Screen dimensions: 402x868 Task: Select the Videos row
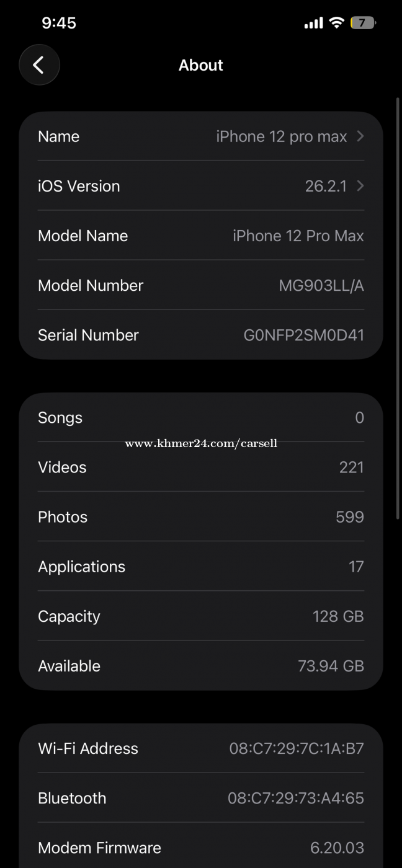tap(201, 467)
